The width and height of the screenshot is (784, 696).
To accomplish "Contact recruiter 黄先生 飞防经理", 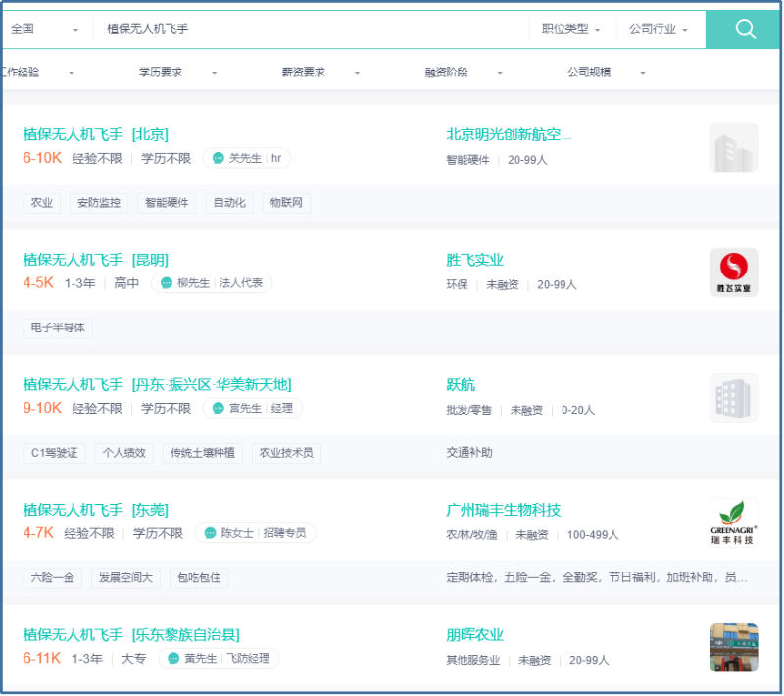I will (219, 658).
